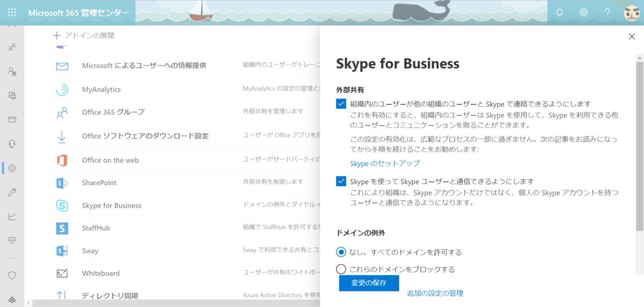This screenshot has width=644, height=307.
Task: Select Settings gear in left navigation
Action: click(x=12, y=168)
